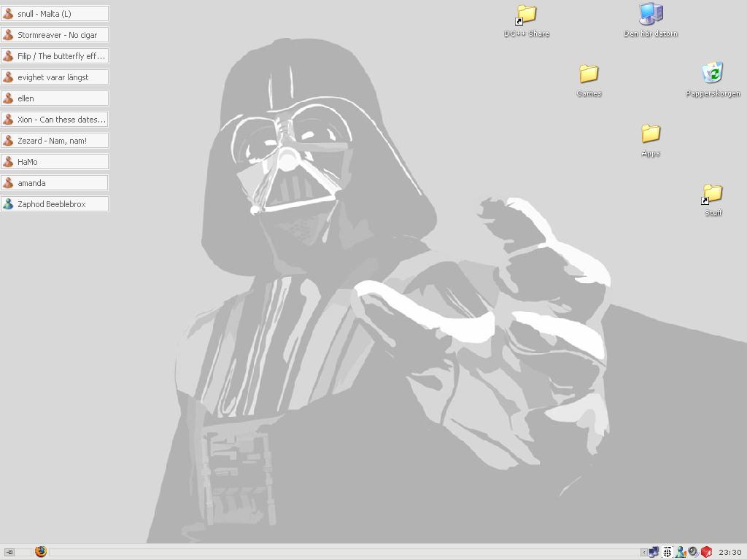The image size is (747, 560).
Task: Click the red ATI tray icon
Action: tap(706, 552)
